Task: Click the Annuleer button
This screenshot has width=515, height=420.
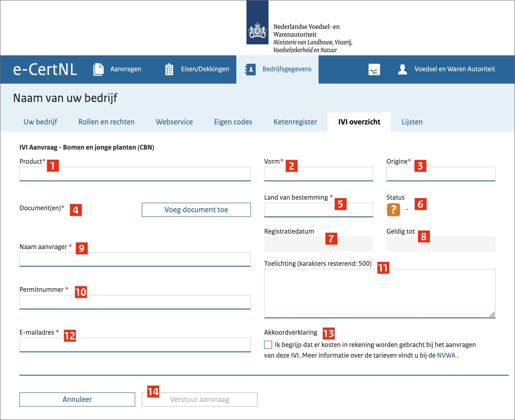Action: pyautogui.click(x=77, y=399)
